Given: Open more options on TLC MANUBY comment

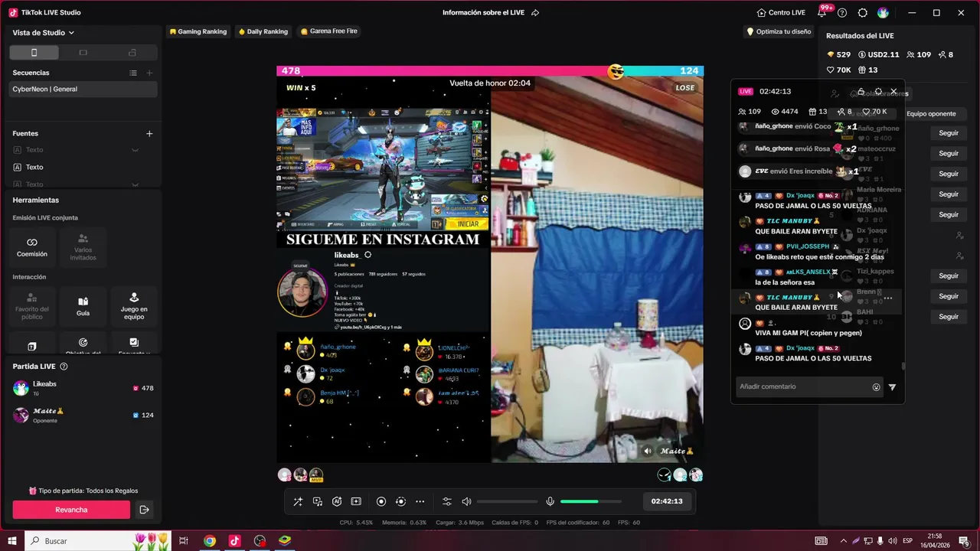Looking at the screenshot, I should (x=888, y=298).
